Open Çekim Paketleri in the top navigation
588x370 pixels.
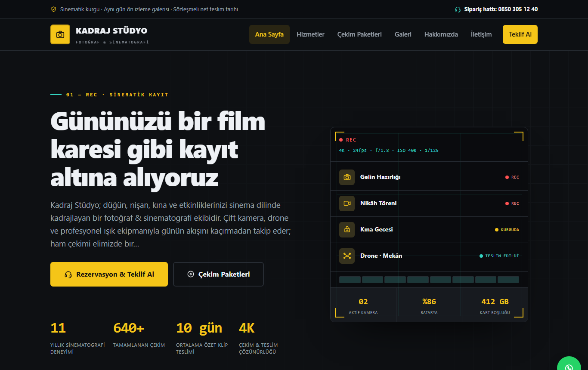(359, 34)
